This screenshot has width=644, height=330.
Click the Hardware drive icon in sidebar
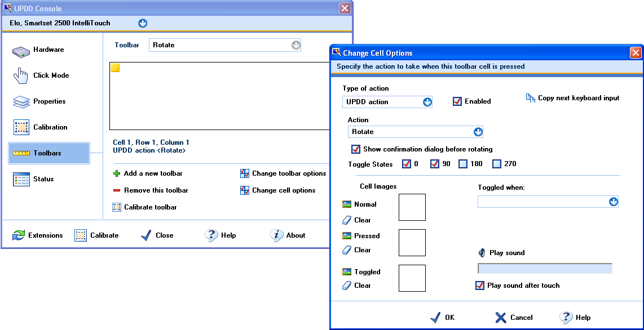tap(21, 51)
